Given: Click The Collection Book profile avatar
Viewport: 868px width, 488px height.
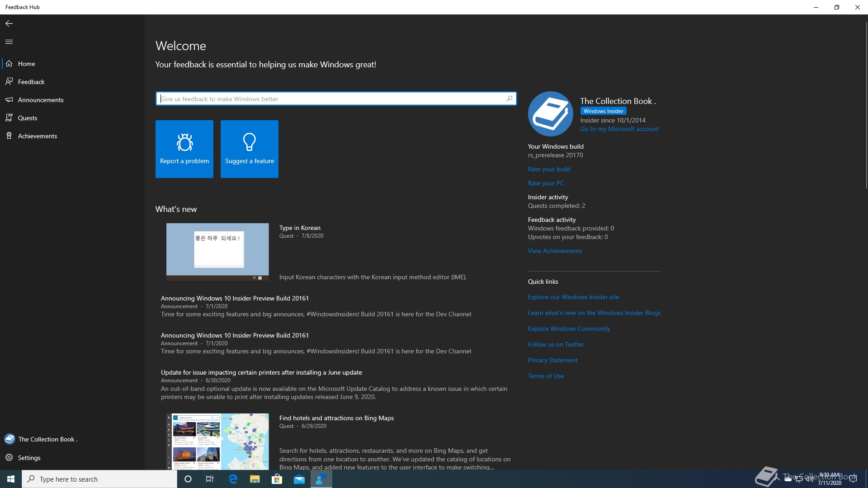Looking at the screenshot, I should [551, 114].
